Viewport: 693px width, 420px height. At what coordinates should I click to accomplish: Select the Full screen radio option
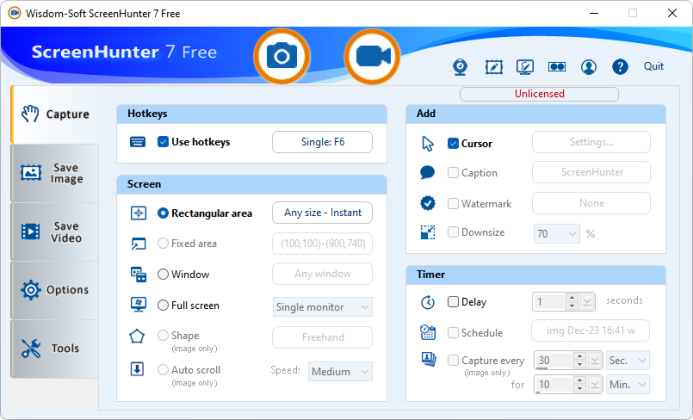(x=163, y=305)
